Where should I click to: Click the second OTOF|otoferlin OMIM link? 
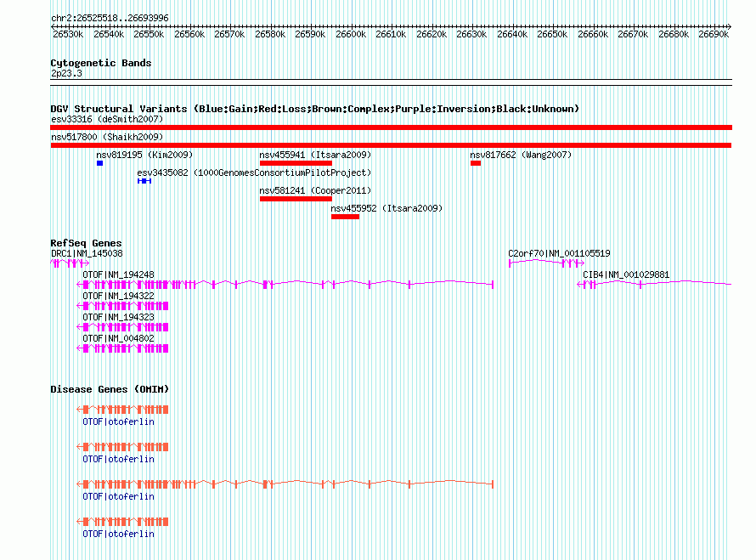pos(119,459)
